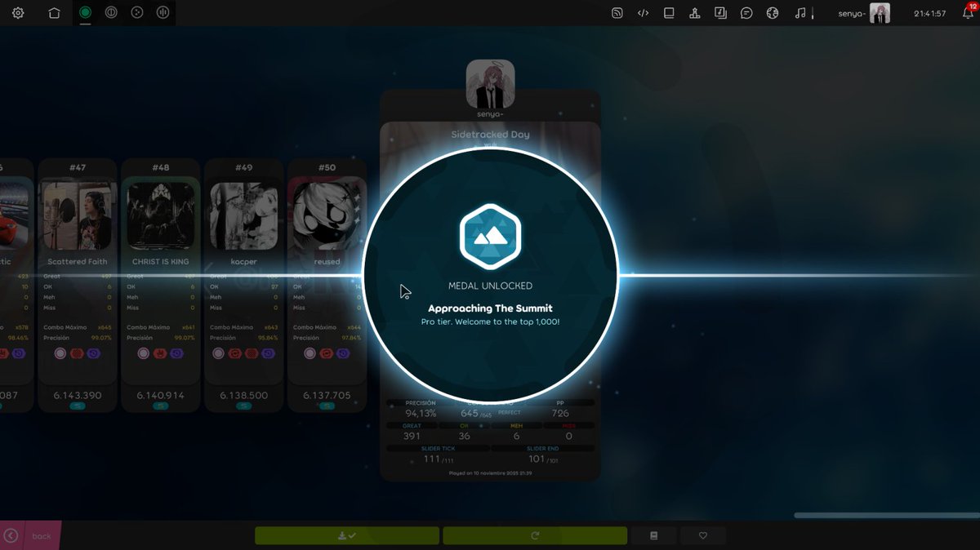The height and width of the screenshot is (550, 980).
Task: Switch to the catch ruleset icon
Action: click(137, 12)
